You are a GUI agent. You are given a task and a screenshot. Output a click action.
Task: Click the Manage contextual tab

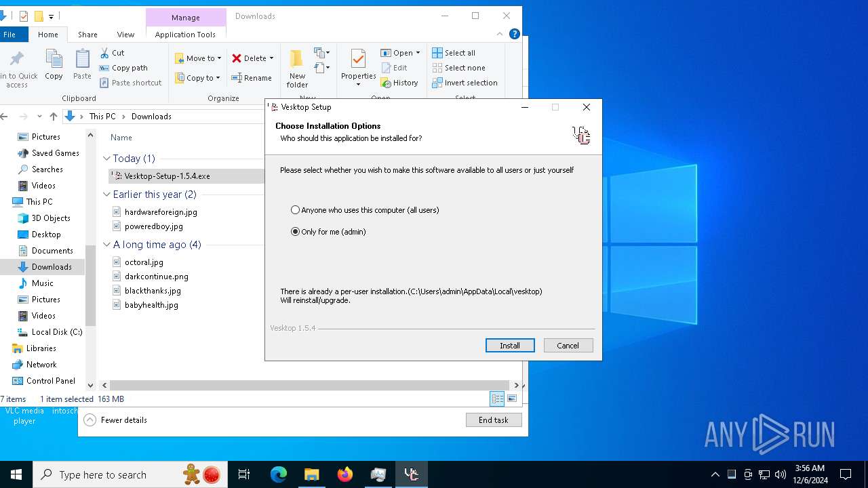point(186,18)
